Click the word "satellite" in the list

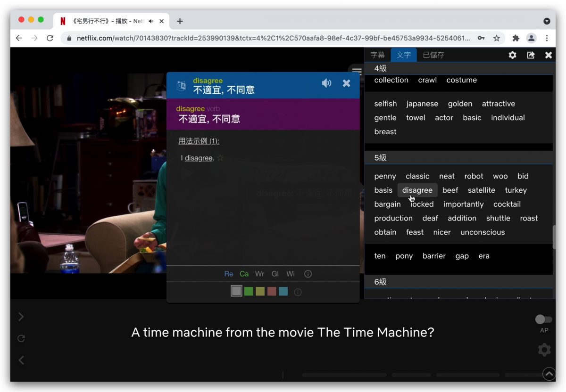pos(482,190)
